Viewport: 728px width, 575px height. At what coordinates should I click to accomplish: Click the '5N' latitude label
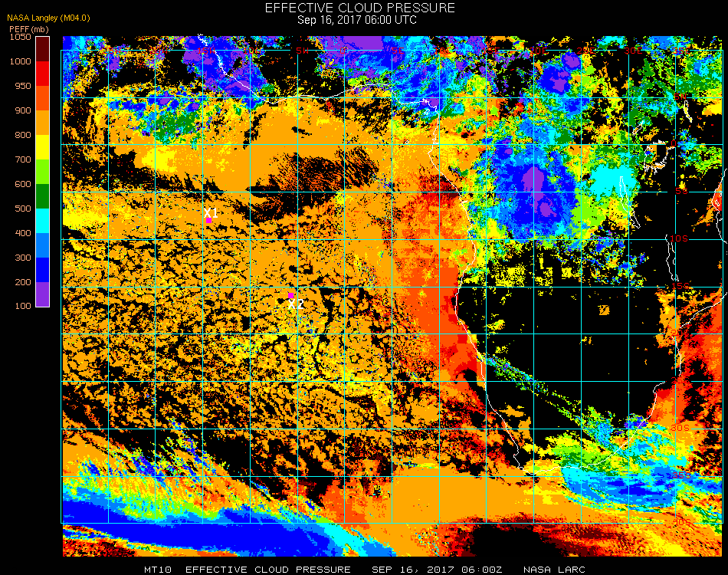coord(680,97)
